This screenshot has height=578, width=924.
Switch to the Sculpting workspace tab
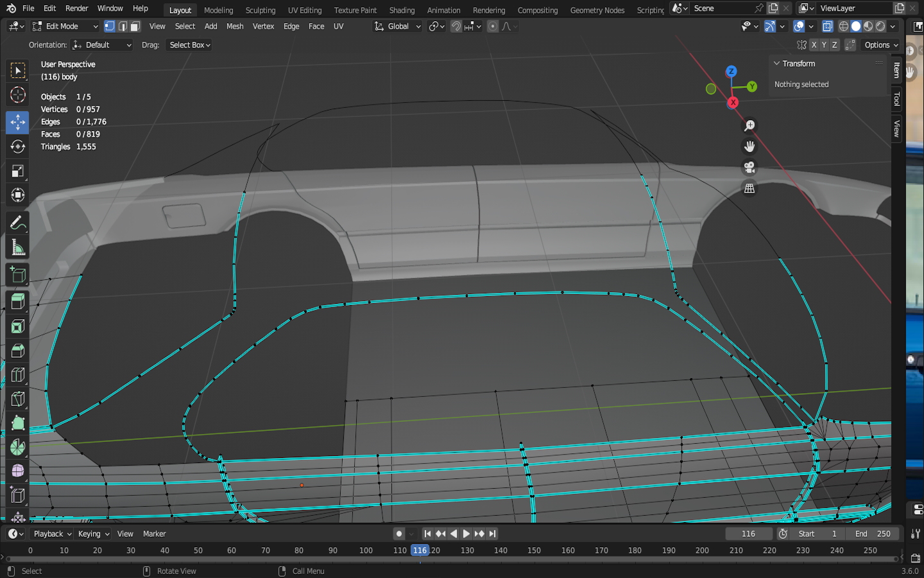point(261,10)
